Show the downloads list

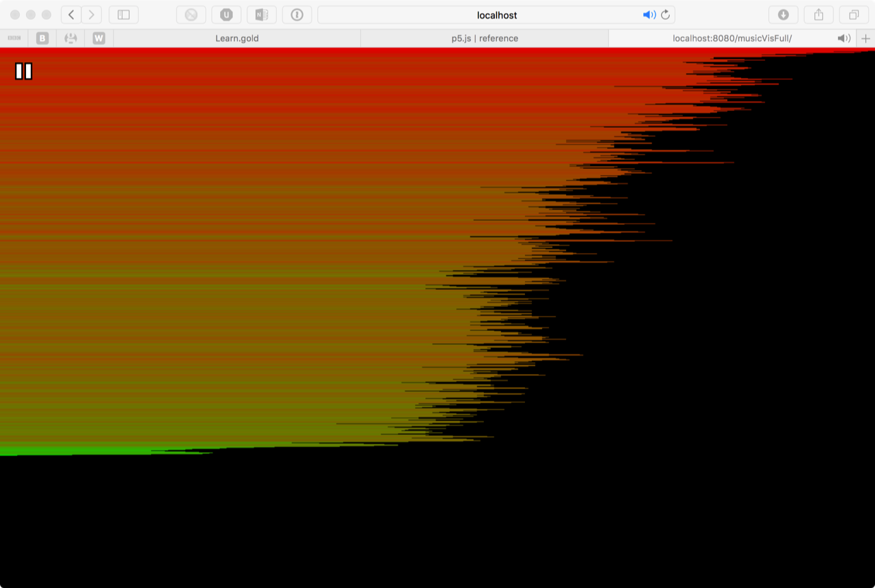pos(783,15)
